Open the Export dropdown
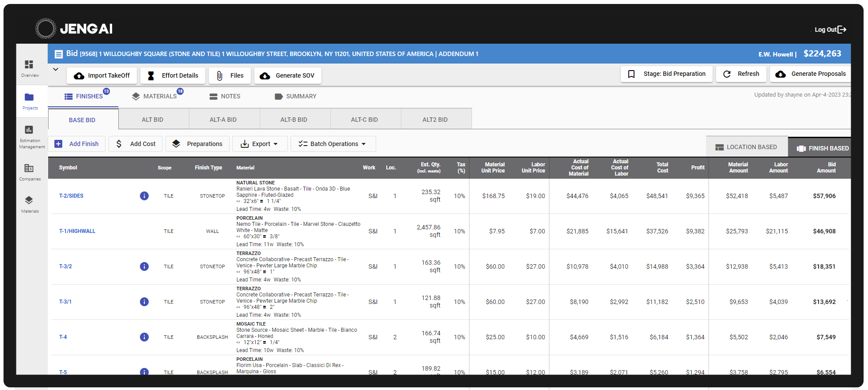Screen dimensions: 868x390 (x=260, y=144)
